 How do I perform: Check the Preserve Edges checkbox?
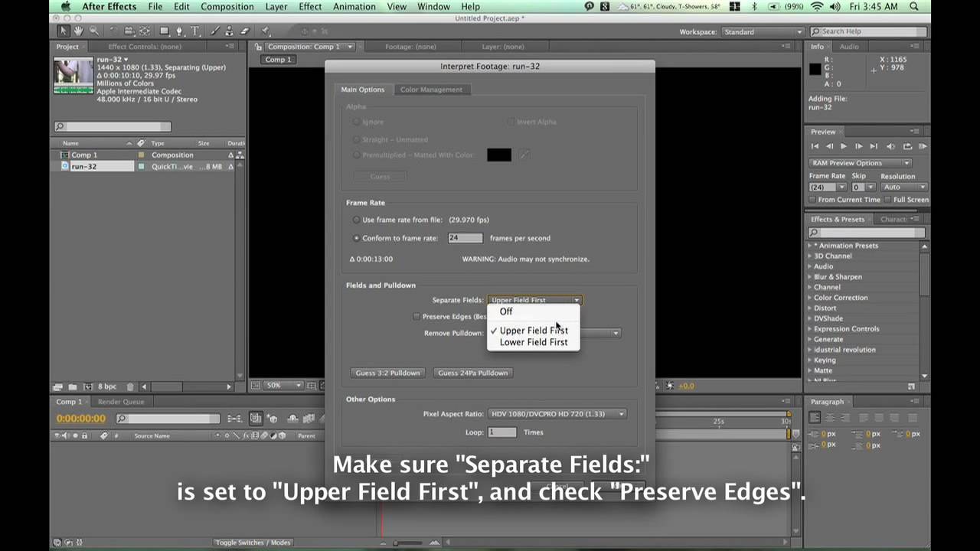[x=416, y=316]
